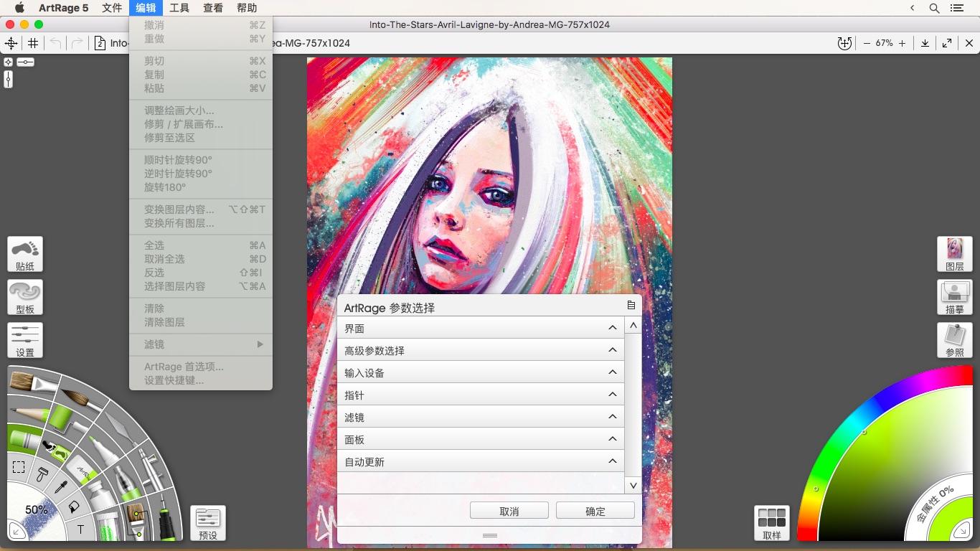Click the 金属性 0% metallic slider
The image size is (980, 551).
[x=934, y=504]
